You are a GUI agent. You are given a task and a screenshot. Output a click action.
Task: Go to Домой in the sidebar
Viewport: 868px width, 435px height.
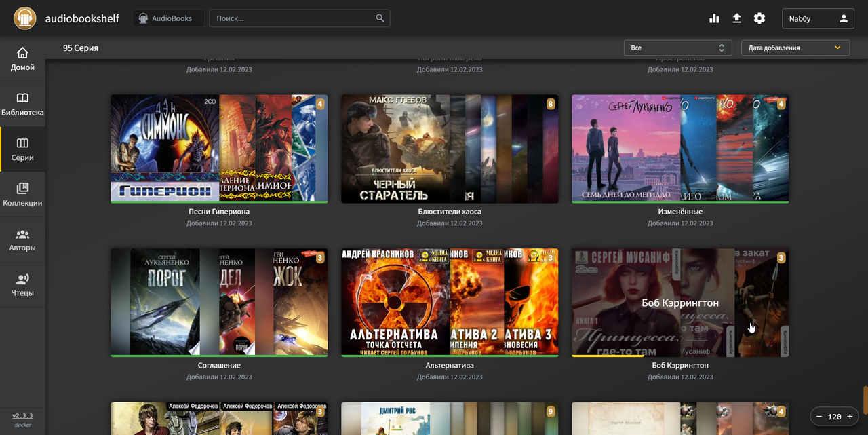coord(22,59)
